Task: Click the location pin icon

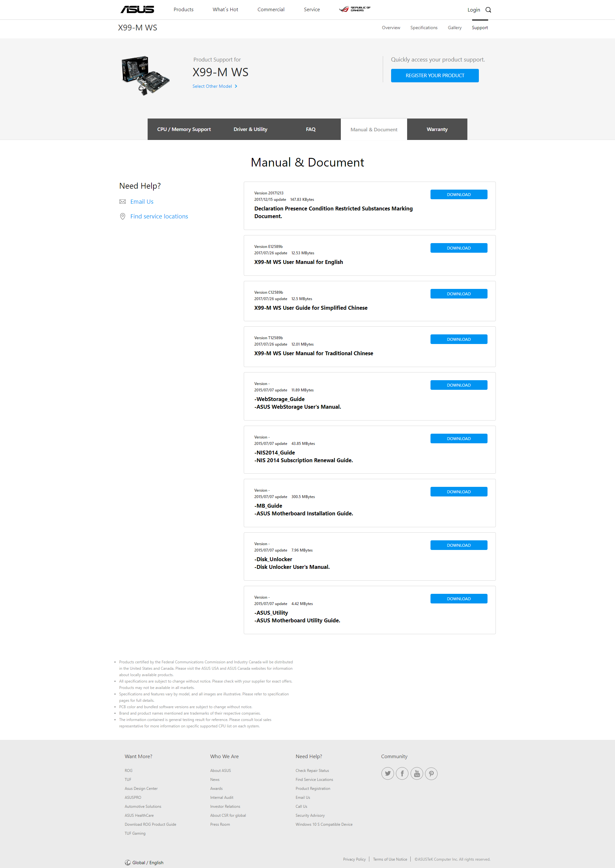Action: [122, 216]
